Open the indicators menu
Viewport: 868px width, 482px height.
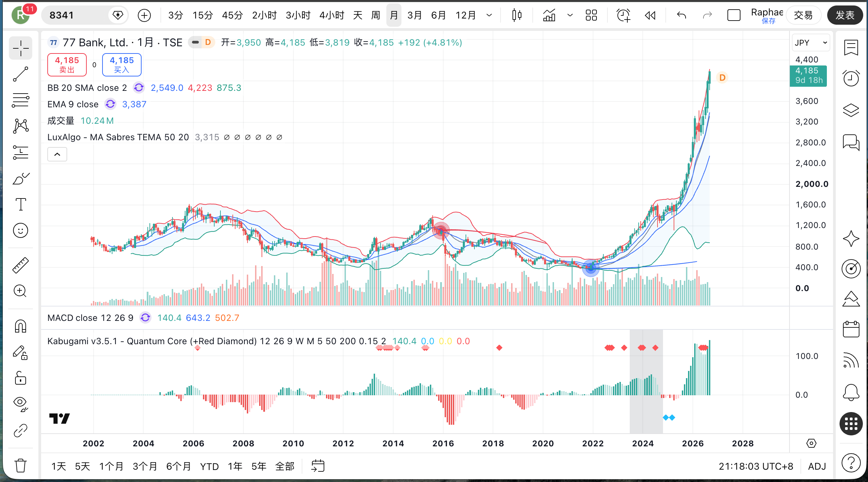[549, 15]
